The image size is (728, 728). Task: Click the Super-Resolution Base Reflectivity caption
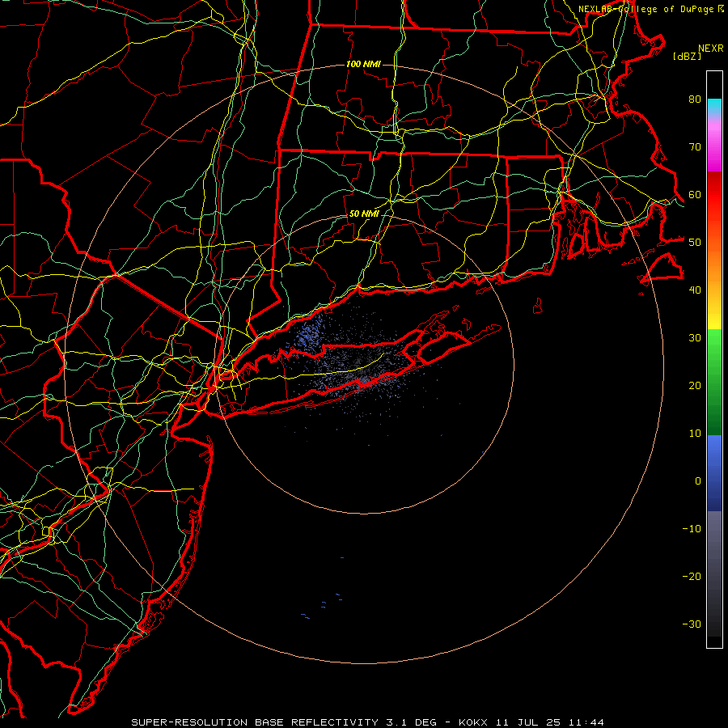point(367,722)
